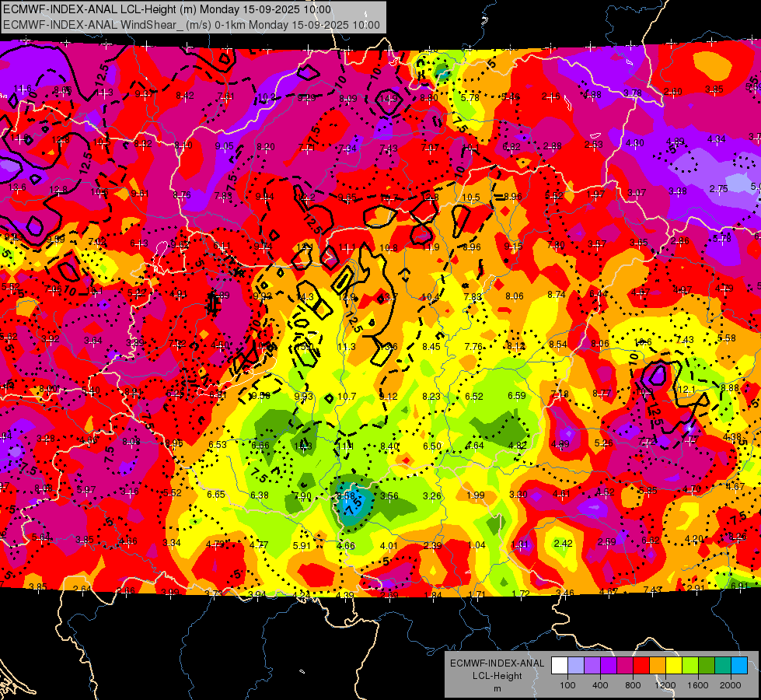Click the grid value 9.65

347,198
